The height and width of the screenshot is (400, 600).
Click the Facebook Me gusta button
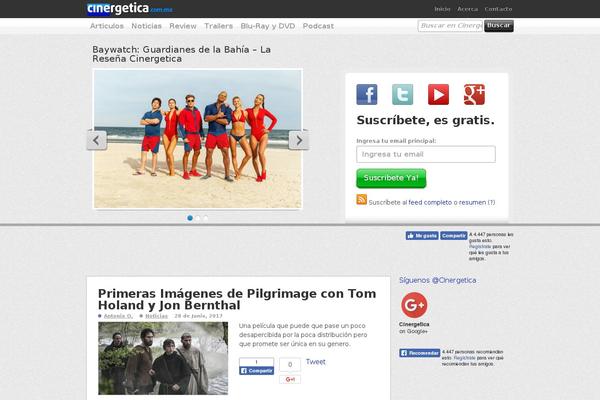point(422,236)
